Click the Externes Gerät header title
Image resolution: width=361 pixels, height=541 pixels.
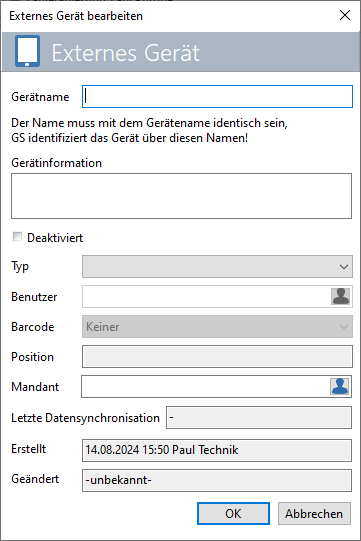[x=126, y=53]
